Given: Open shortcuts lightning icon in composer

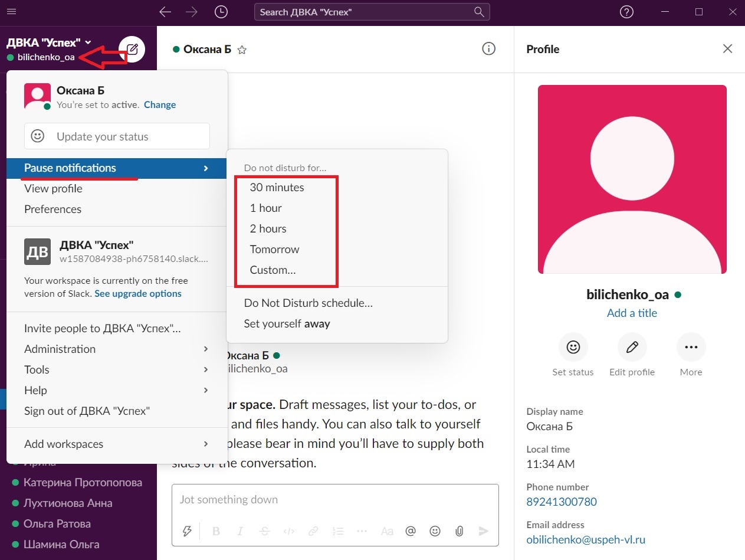Looking at the screenshot, I should (x=187, y=531).
